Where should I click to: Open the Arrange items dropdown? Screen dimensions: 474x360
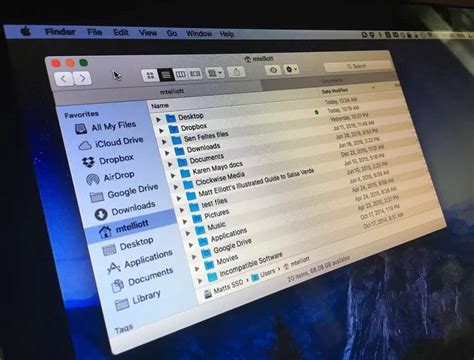(x=215, y=73)
